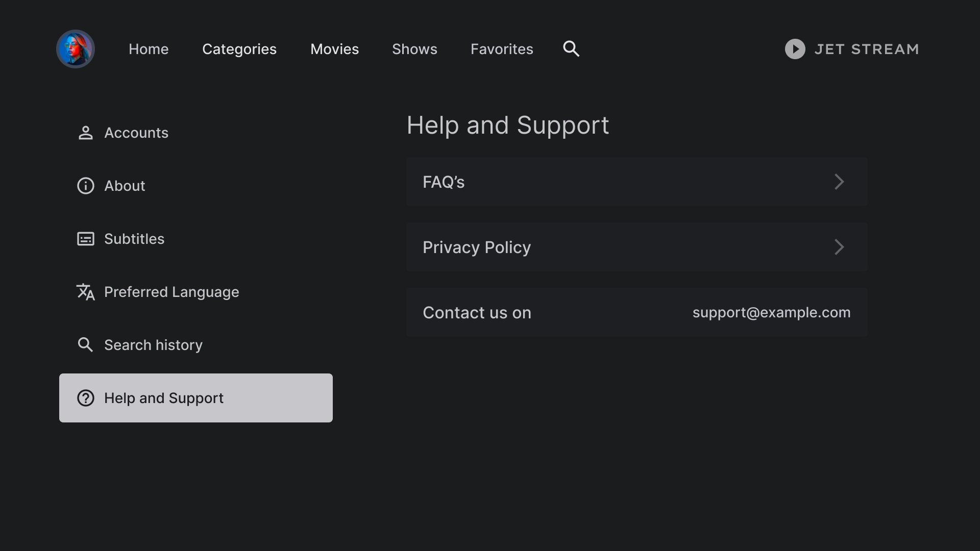Click the Accounts person icon
980x551 pixels.
[85, 133]
